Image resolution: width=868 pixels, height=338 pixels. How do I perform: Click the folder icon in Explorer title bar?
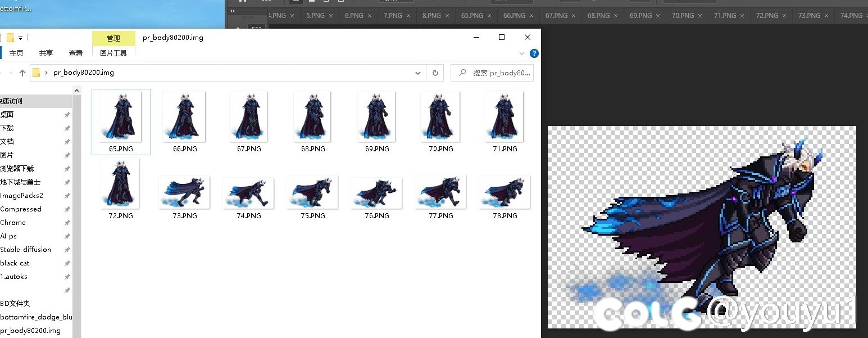[10, 38]
